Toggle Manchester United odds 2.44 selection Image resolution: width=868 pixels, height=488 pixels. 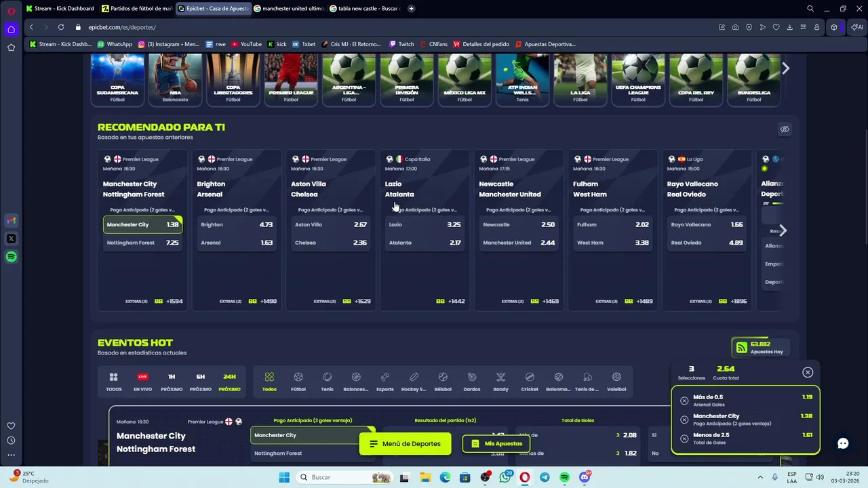pos(519,243)
